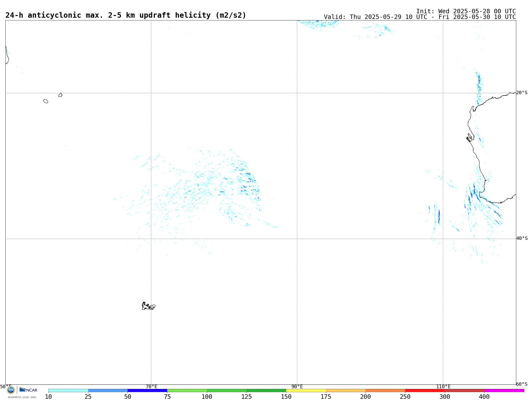532x400 pixels.
Task: Click colorbar tick label 75
Action: tap(167, 397)
